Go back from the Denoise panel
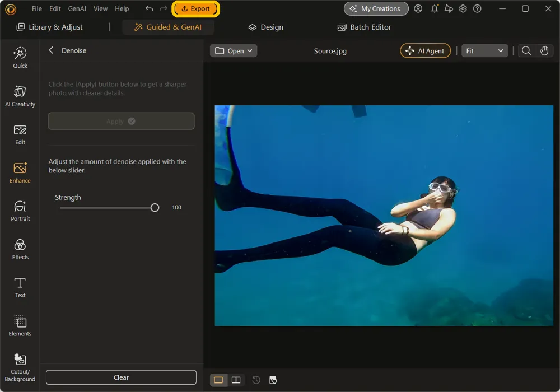This screenshot has width=560, height=392. (x=52, y=50)
